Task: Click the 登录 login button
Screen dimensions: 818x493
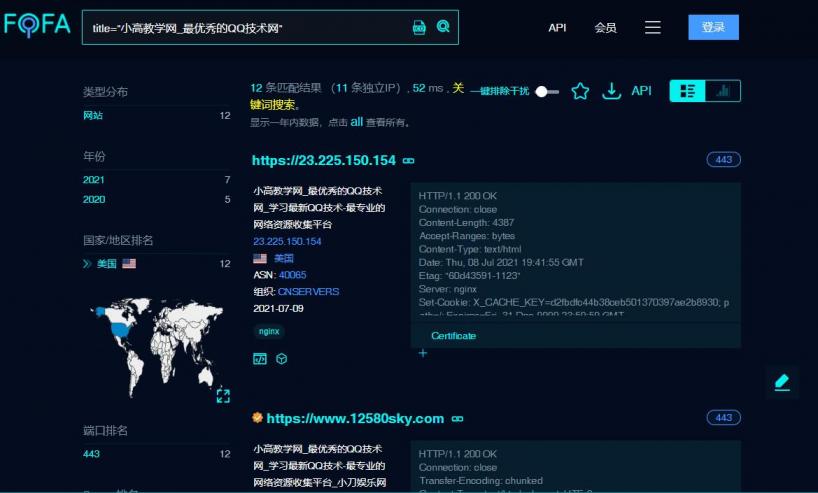Action: [x=713, y=27]
